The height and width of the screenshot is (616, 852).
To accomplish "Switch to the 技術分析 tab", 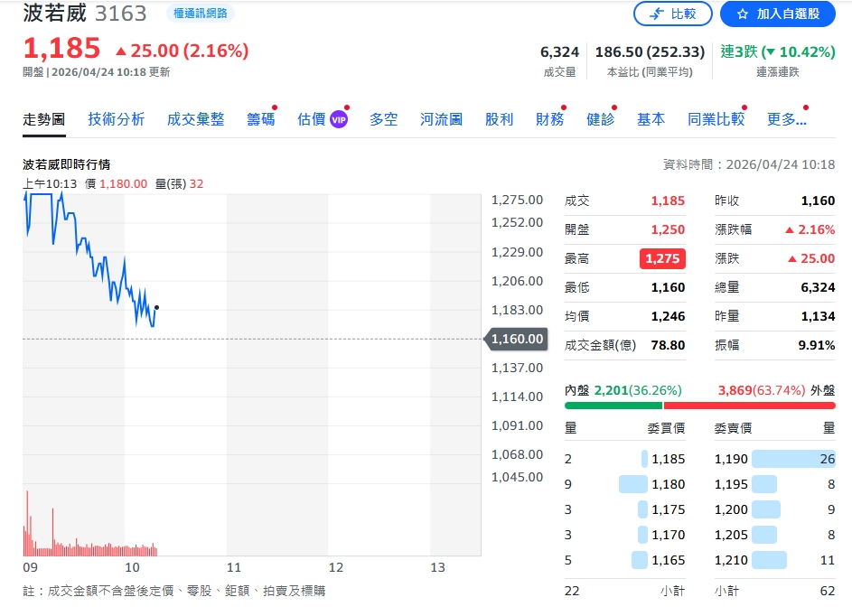I will click(x=117, y=119).
